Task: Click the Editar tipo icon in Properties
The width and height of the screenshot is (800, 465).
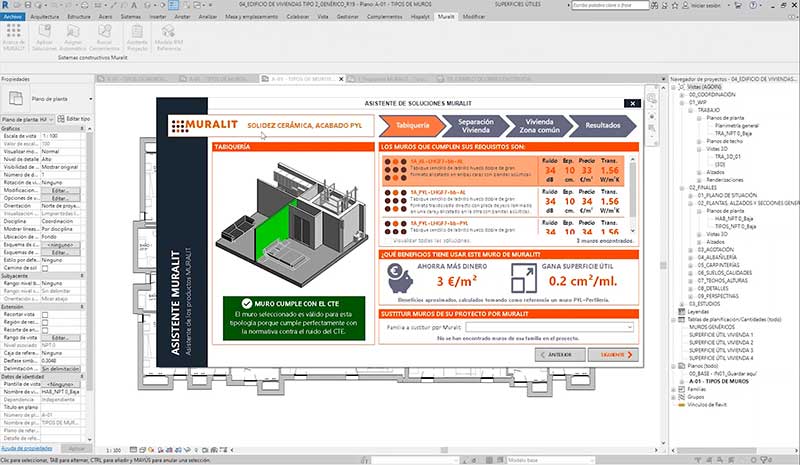Action: (61, 119)
